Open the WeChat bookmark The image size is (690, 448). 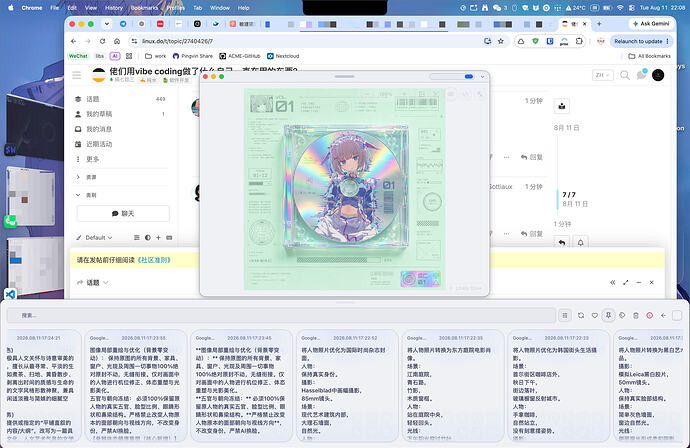[x=78, y=56]
